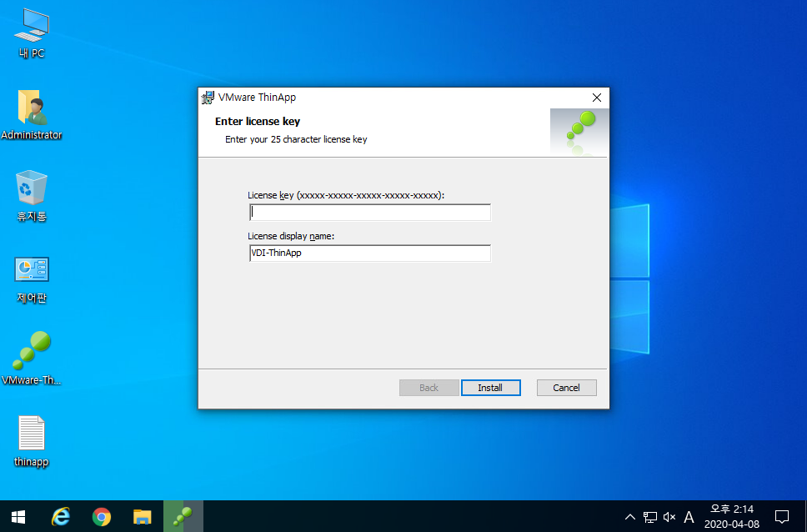The height and width of the screenshot is (532, 807).
Task: Open the 내 PC desktop icon
Action: (x=32, y=33)
